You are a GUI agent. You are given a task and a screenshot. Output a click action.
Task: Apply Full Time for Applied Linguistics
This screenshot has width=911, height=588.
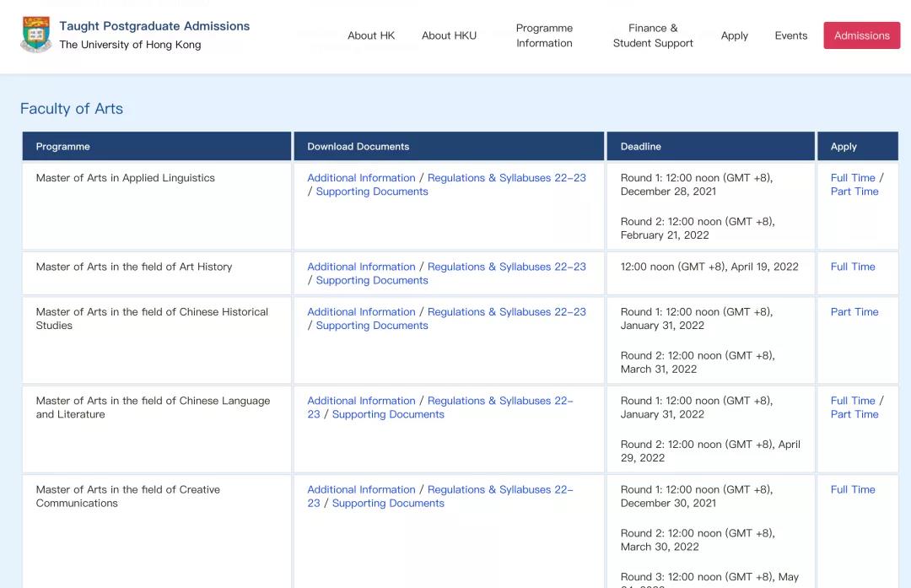(x=852, y=178)
